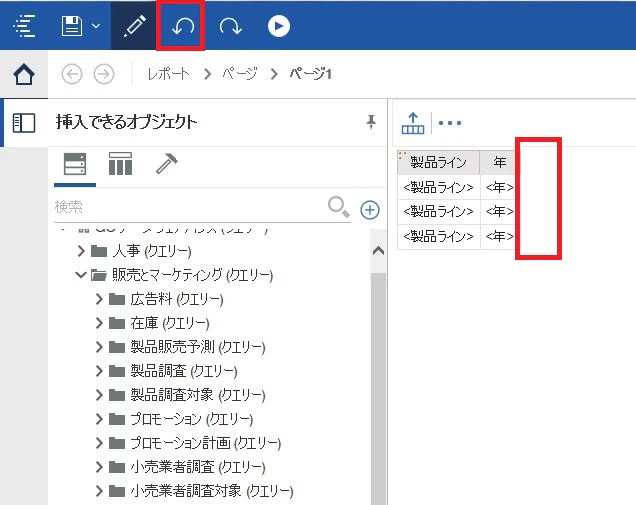Image resolution: width=636 pixels, height=505 pixels.
Task: Click the list container selector handle
Action: point(402,154)
